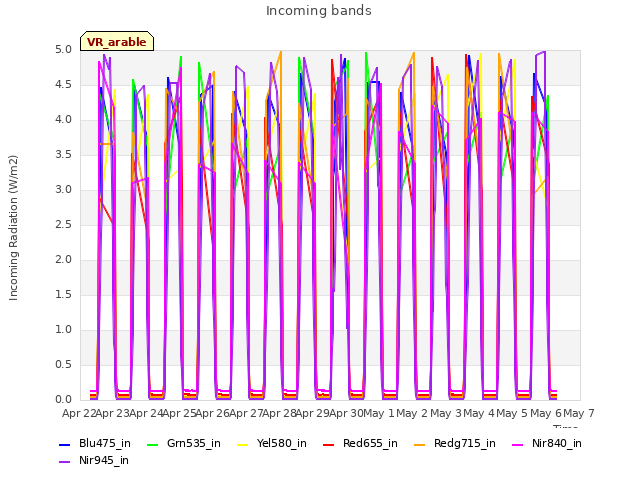The width and height of the screenshot is (640, 480).
Task: Select the Nir945_in legend label
Action: click(x=104, y=461)
